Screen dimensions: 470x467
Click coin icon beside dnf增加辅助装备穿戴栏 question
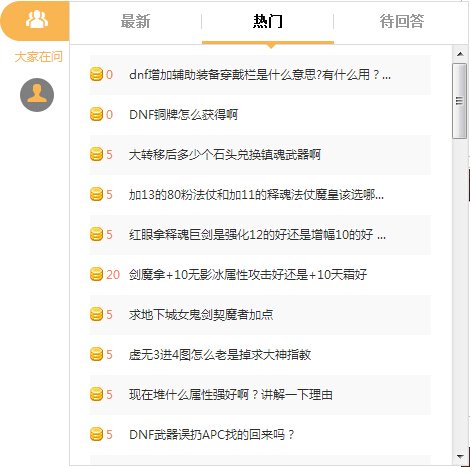click(96, 74)
